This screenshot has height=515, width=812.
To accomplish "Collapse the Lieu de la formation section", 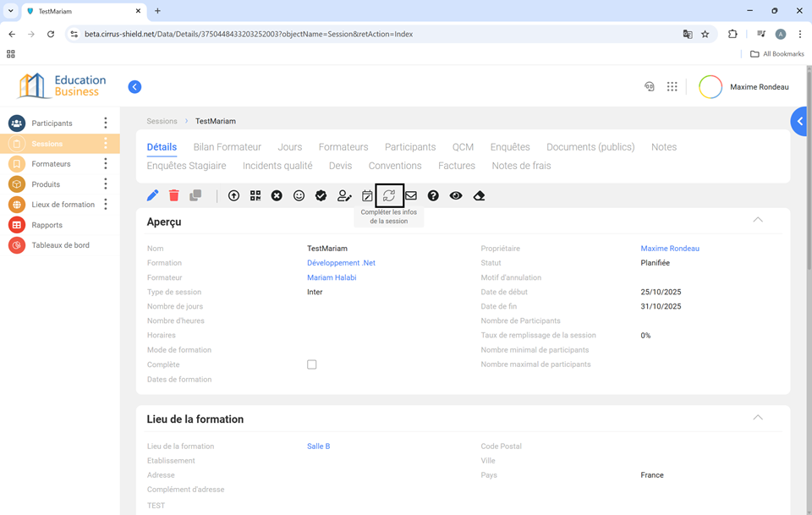I will pos(758,418).
